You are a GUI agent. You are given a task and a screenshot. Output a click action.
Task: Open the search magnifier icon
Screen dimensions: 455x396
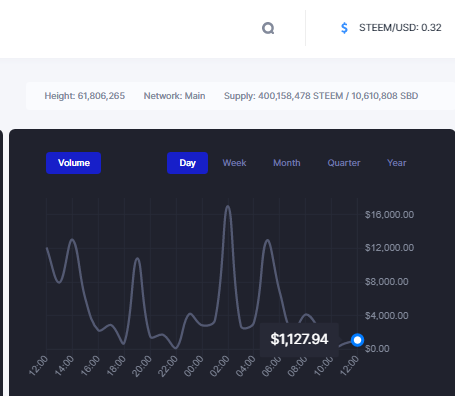coord(268,28)
